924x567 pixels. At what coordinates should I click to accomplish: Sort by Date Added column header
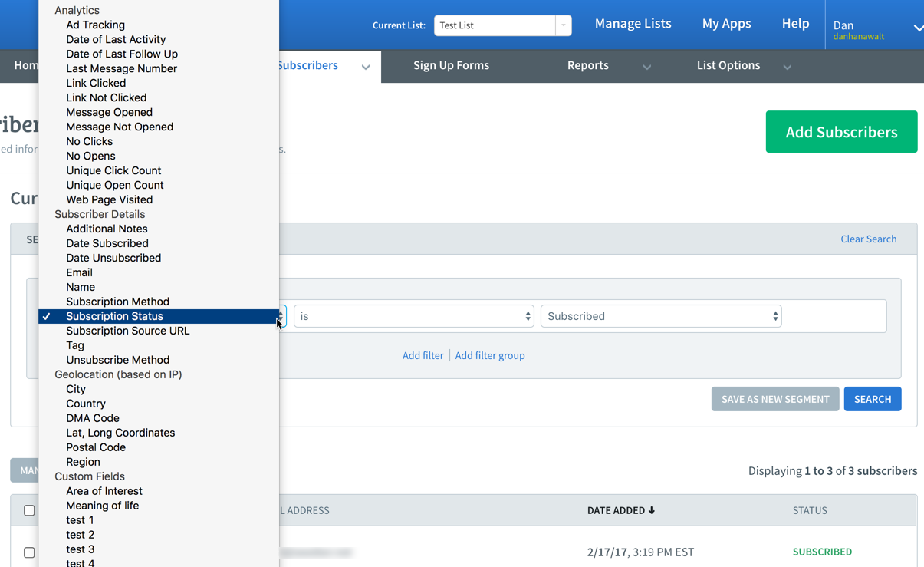tap(621, 510)
